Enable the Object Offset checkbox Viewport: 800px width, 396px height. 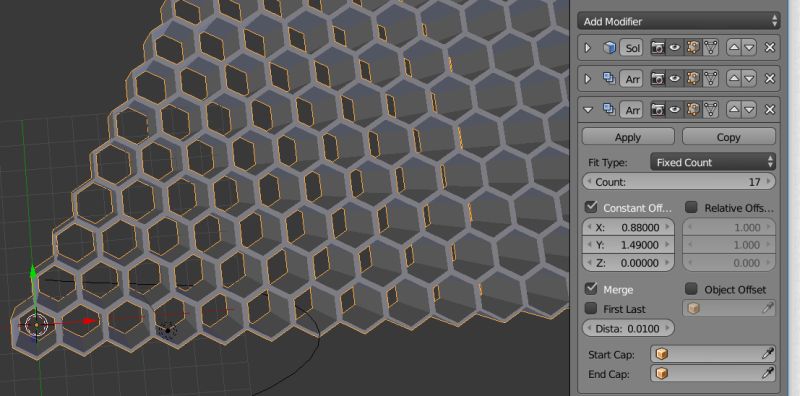(x=691, y=289)
